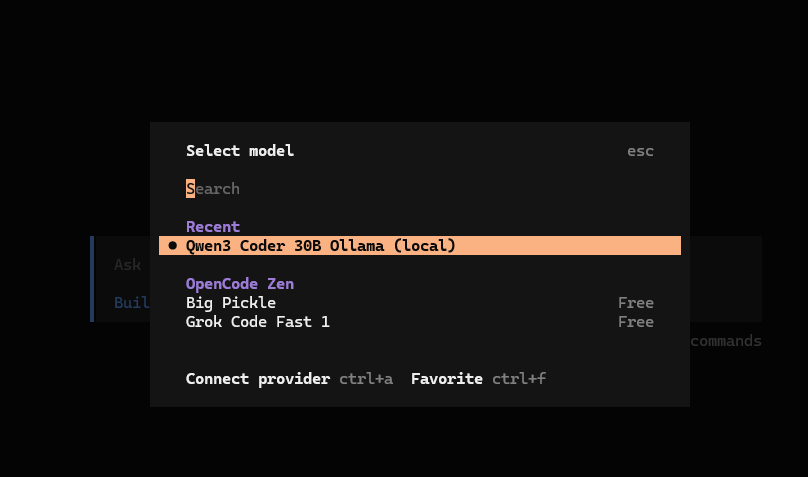The height and width of the screenshot is (477, 808).
Task: Pick the Grok Code Fast 1 model
Action: tap(258, 322)
